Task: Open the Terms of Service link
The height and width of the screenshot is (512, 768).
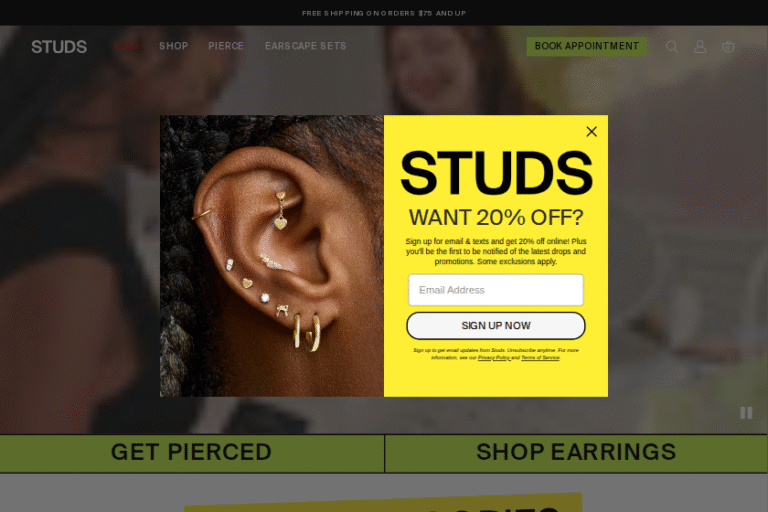Action: [x=540, y=358]
